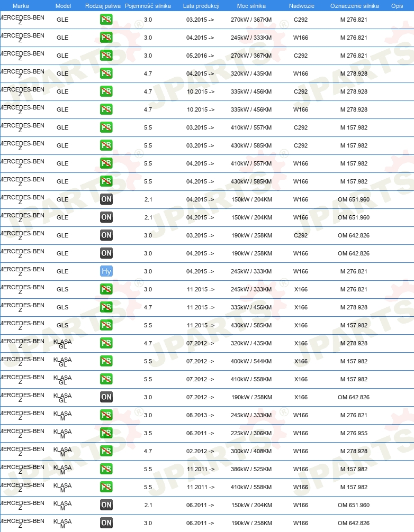This screenshot has height=532, width=414.
Task: Click the 400kW / 544KM power cell
Action: (x=251, y=361)
